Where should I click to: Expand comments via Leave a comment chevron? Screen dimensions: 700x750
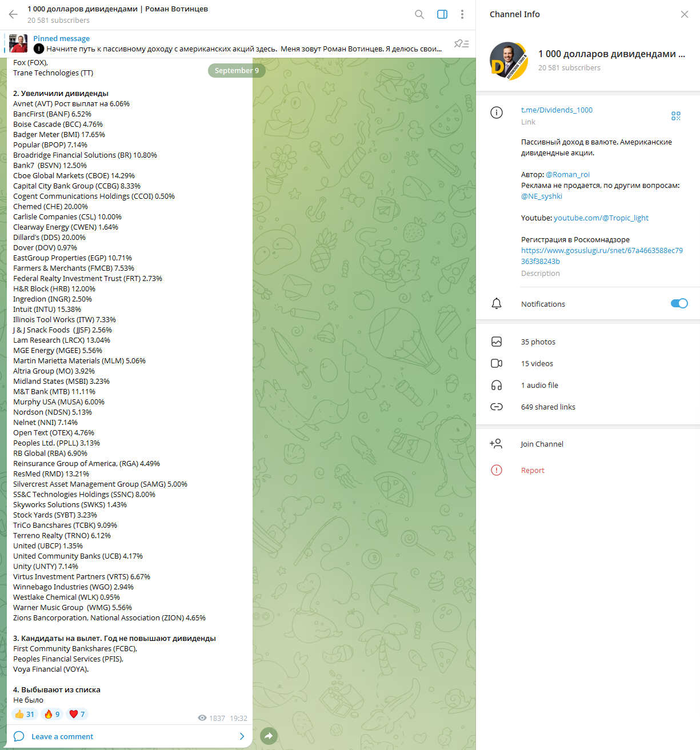242,736
